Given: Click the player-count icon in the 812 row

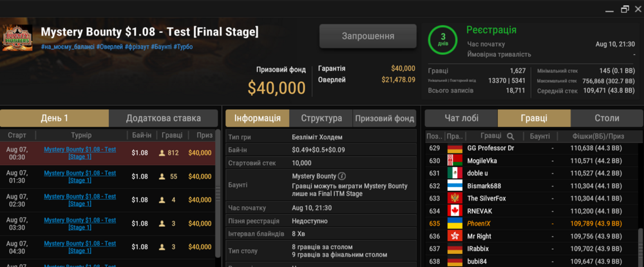Looking at the screenshot, I should click(x=162, y=153).
